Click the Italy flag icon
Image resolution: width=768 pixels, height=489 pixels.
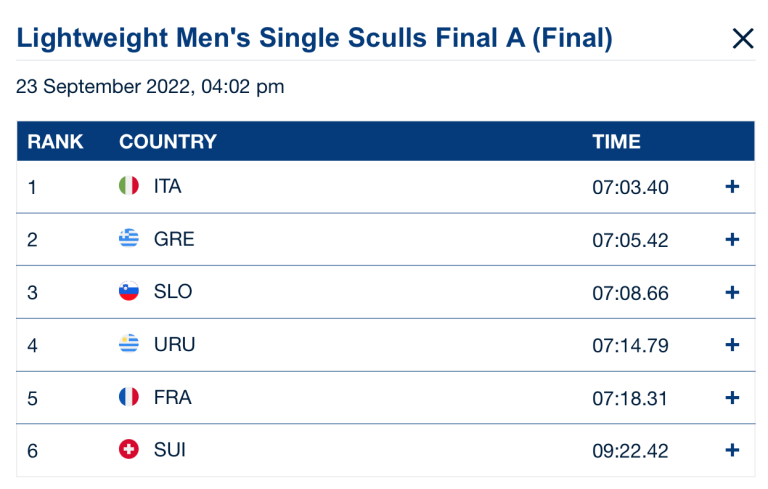click(128, 186)
